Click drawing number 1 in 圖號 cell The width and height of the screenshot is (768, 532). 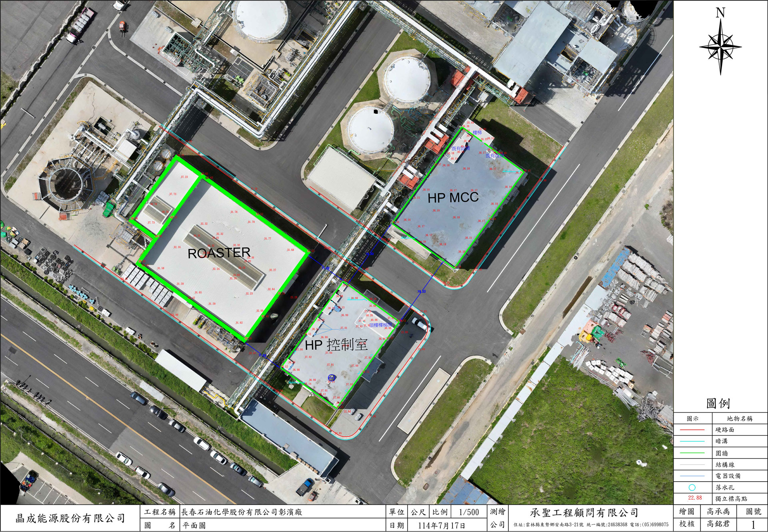point(753,524)
